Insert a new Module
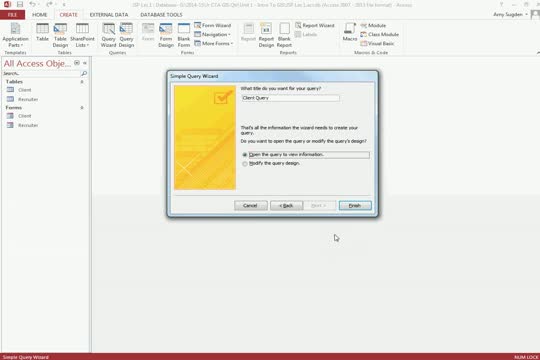This screenshot has height=360, width=540. click(x=373, y=25)
